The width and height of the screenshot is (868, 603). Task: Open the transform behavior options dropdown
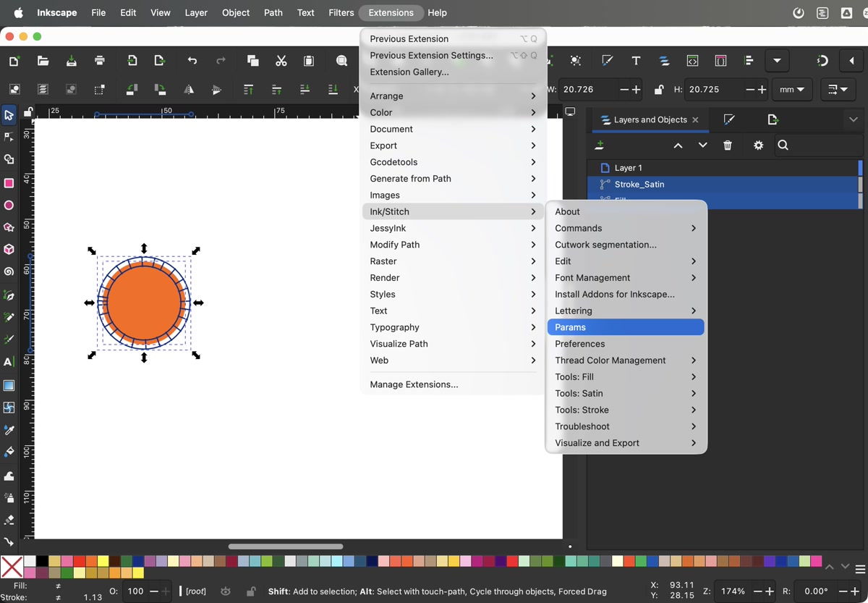[838, 90]
